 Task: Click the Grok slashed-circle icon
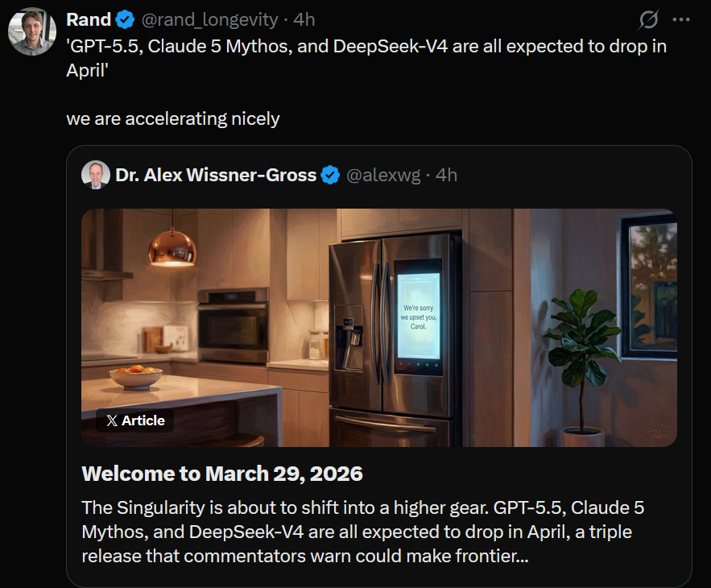648,19
